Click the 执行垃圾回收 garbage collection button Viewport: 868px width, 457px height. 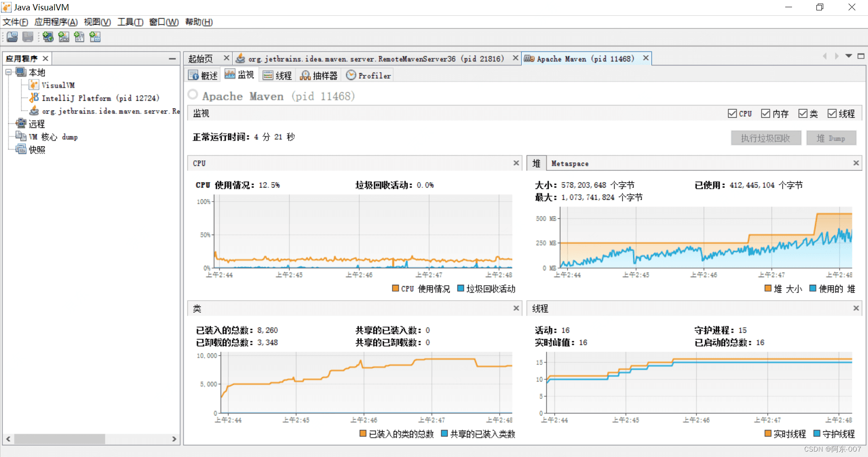pyautogui.click(x=766, y=138)
